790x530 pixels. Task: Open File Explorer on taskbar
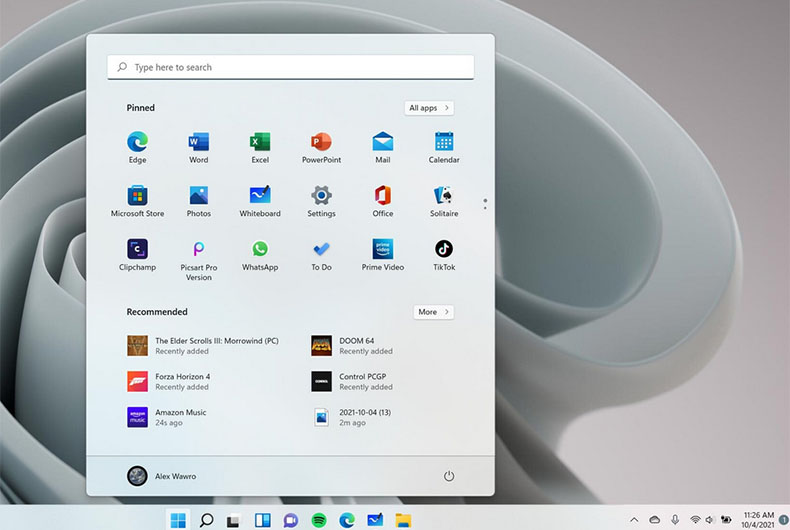point(403,520)
